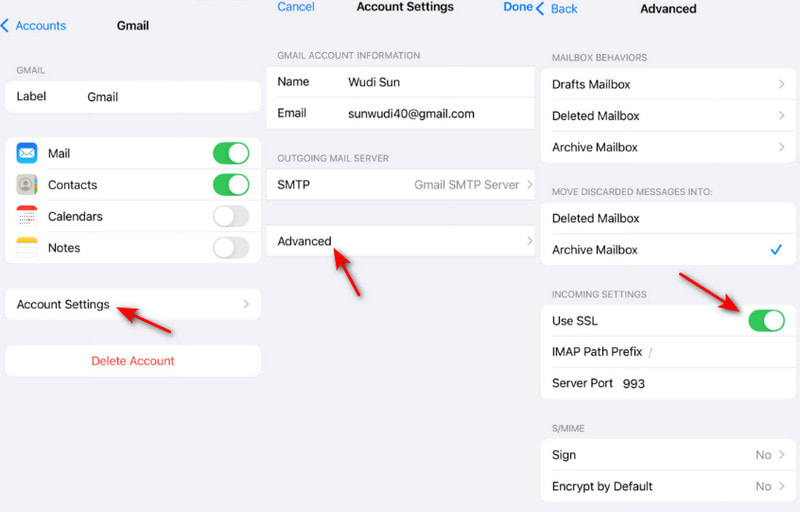Edit the IMAP Path Prefix field
800x512 pixels.
pos(668,352)
